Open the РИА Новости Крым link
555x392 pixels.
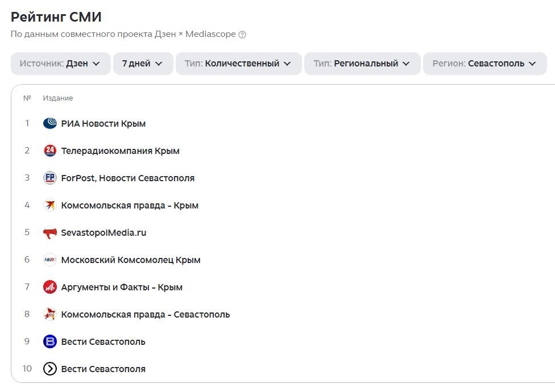(103, 124)
